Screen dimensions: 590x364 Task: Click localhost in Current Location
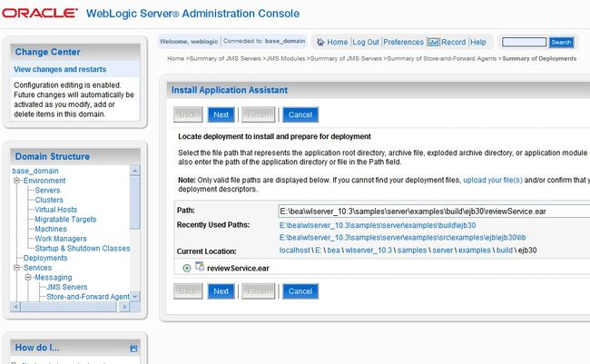[x=295, y=251]
